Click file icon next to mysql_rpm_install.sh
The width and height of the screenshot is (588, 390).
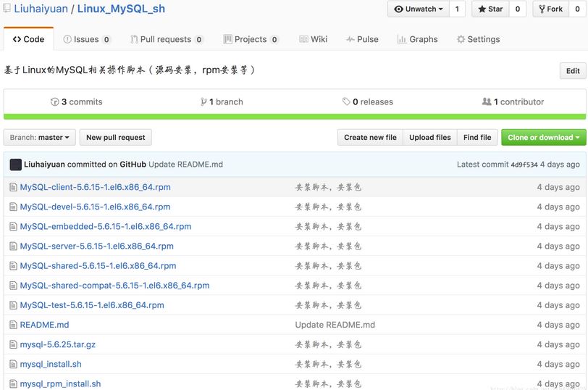pyautogui.click(x=13, y=383)
